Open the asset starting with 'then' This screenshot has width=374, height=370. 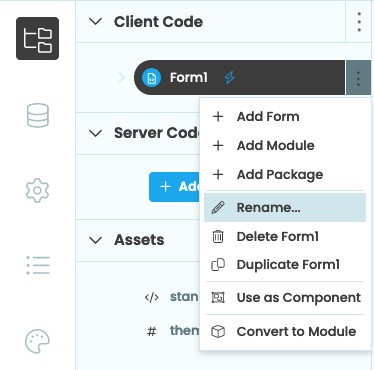184,330
